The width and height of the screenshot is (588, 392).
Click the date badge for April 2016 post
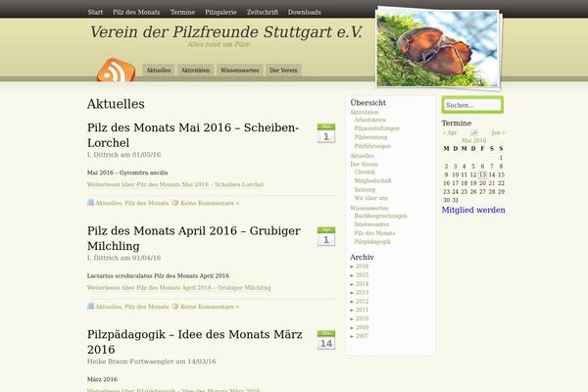point(326,236)
